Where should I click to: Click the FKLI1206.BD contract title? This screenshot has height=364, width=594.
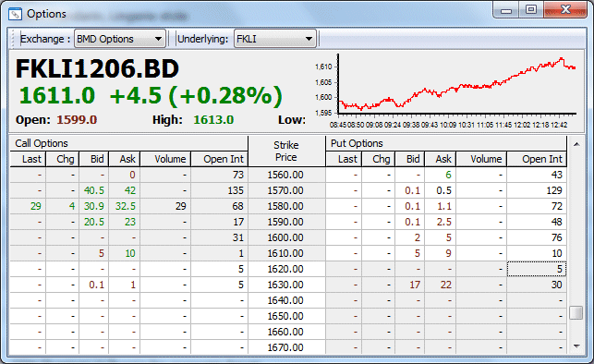pyautogui.click(x=97, y=69)
